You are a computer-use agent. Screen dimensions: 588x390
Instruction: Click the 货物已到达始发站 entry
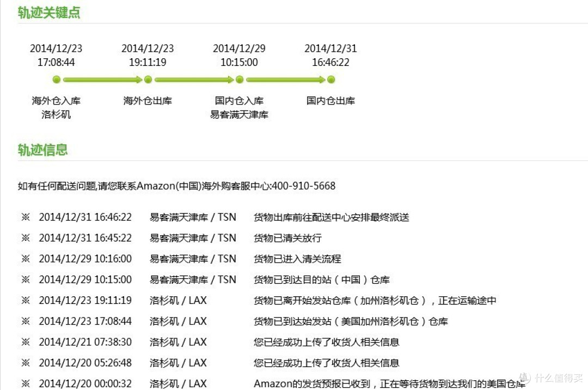351,321
